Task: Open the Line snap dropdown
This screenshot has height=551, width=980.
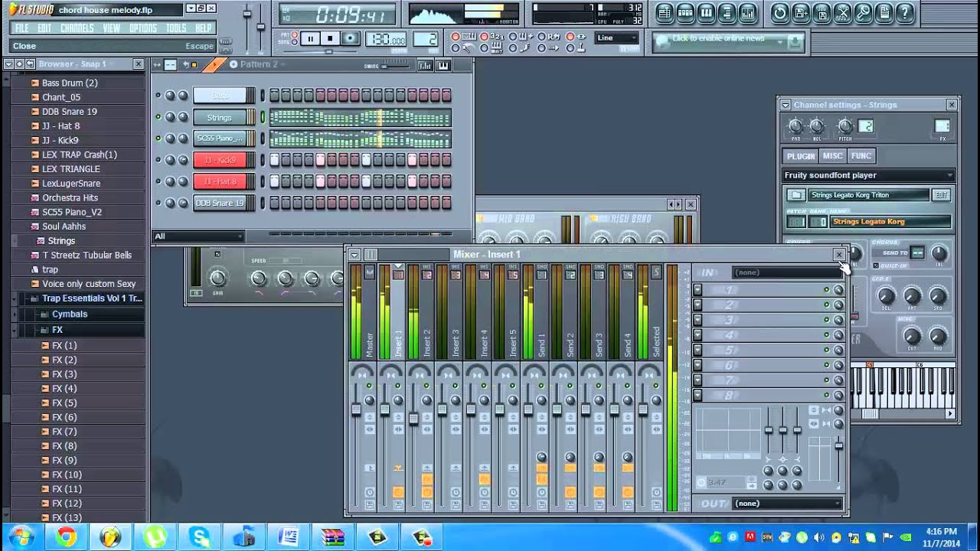Action: [x=617, y=38]
